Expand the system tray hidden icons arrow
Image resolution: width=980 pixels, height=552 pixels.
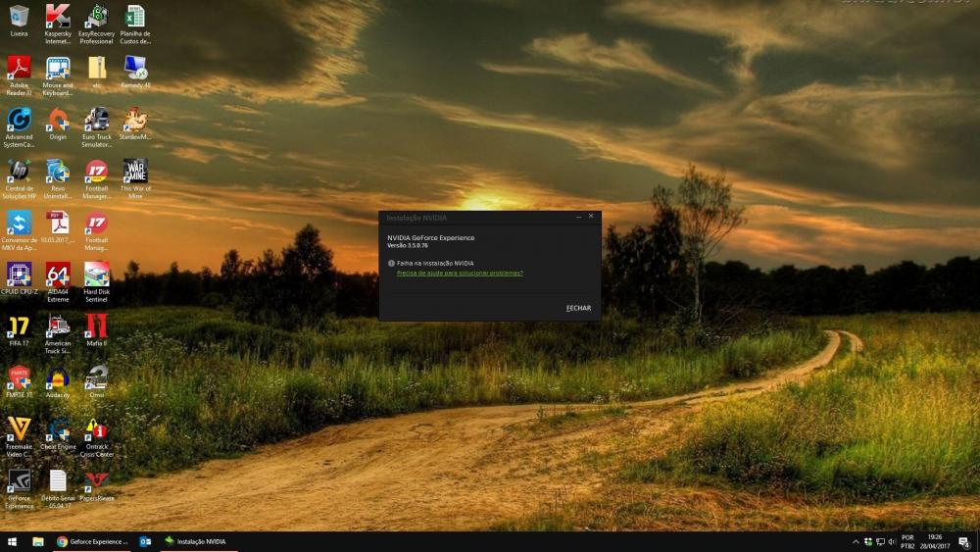click(856, 541)
